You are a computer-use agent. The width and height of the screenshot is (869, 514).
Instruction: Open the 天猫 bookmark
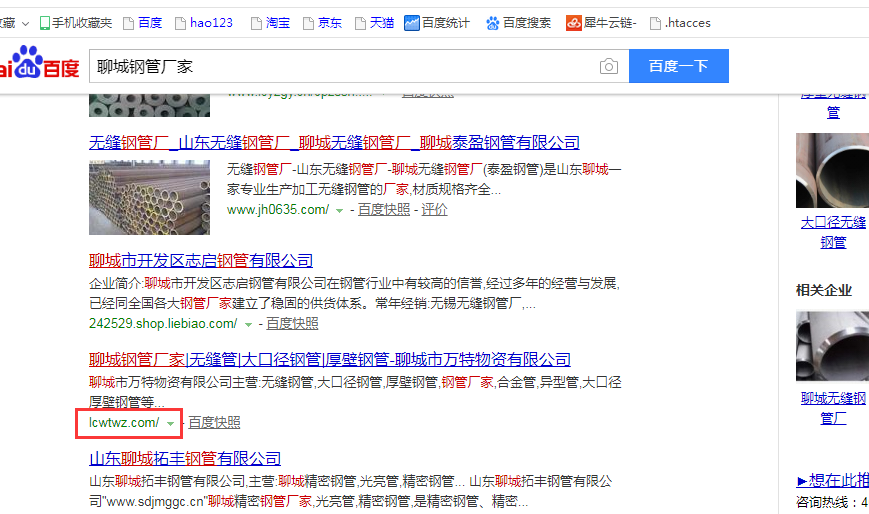point(375,23)
